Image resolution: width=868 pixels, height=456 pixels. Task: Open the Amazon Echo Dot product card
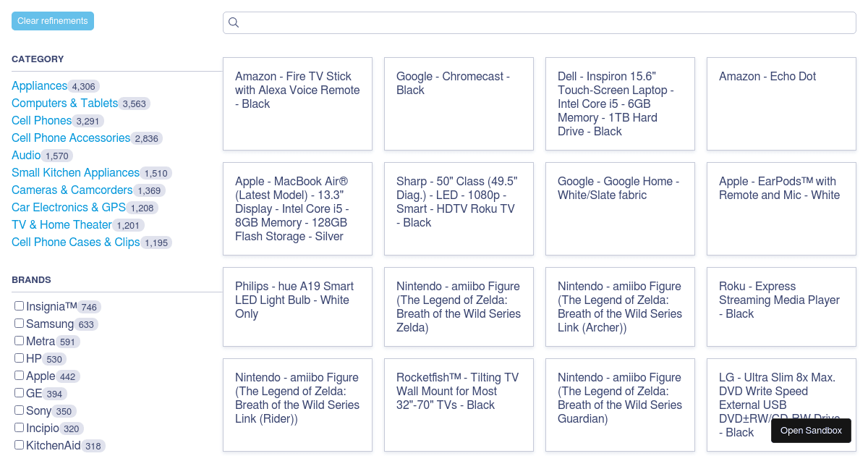coord(781,104)
